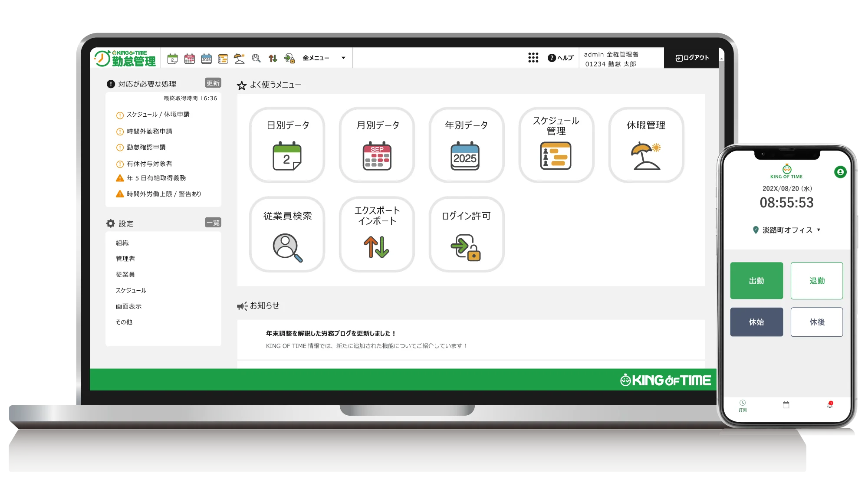The height and width of the screenshot is (499, 868).
Task: Tap the green 出勤 clock-in button
Action: pyautogui.click(x=756, y=281)
